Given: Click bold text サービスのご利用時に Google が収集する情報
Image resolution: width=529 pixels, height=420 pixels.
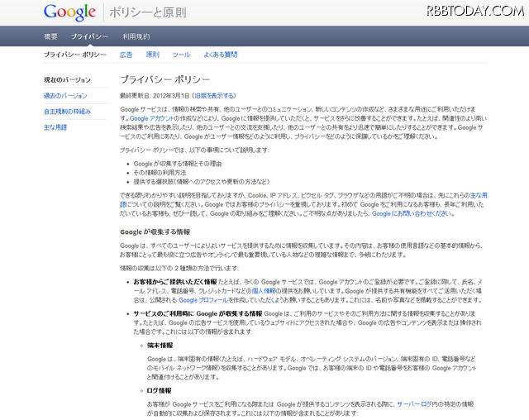Looking at the screenshot, I should (198, 313).
